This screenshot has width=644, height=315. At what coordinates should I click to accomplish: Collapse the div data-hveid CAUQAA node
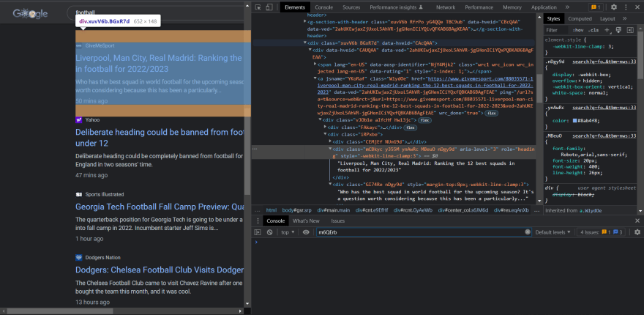[310, 50]
